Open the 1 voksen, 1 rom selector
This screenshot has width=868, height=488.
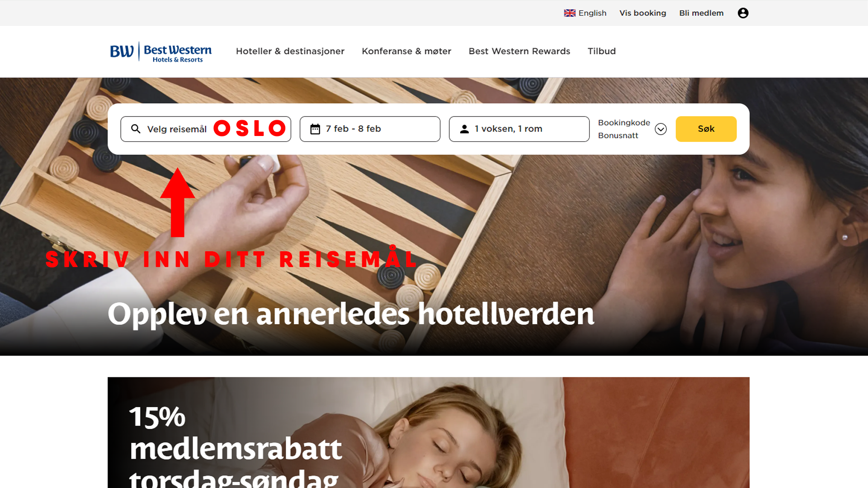(519, 129)
